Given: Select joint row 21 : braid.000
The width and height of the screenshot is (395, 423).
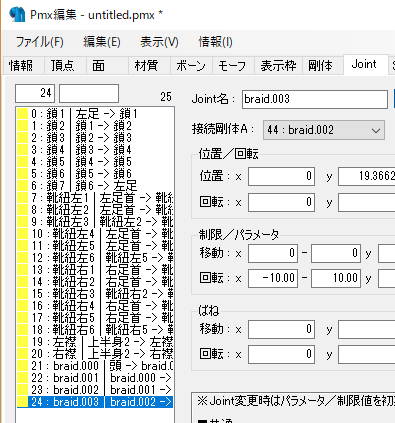Looking at the screenshot, I should (x=95, y=366).
